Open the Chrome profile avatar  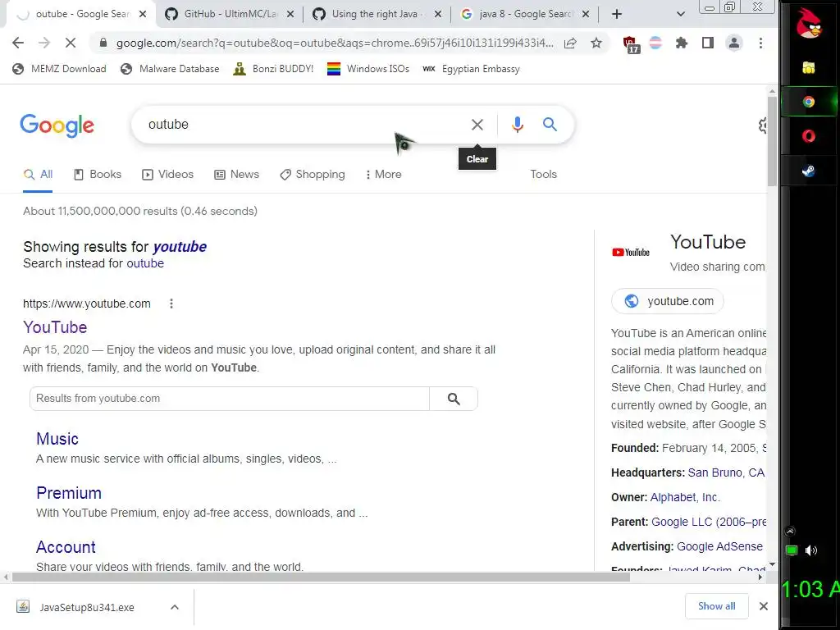pyautogui.click(x=734, y=43)
